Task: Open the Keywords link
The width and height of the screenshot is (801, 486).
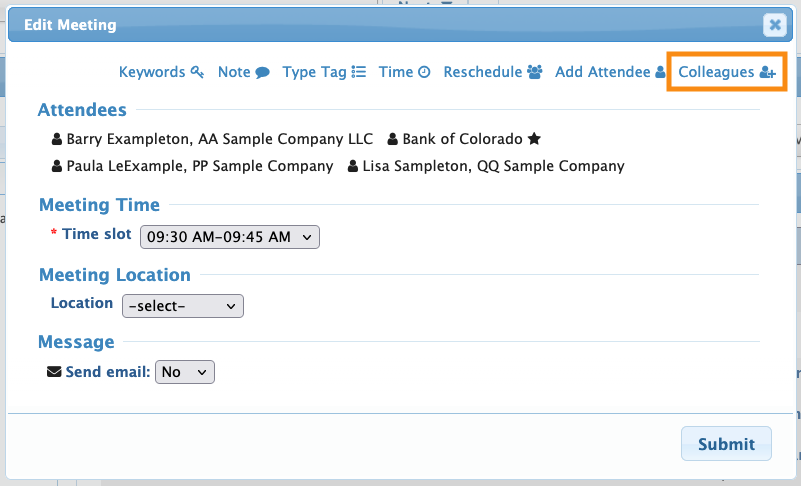Action: [152, 72]
